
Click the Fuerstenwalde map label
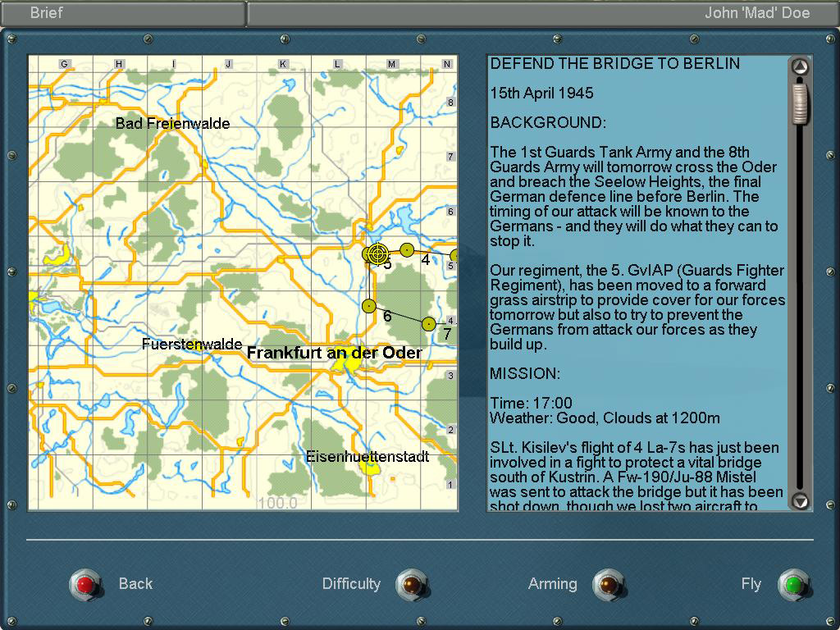192,344
